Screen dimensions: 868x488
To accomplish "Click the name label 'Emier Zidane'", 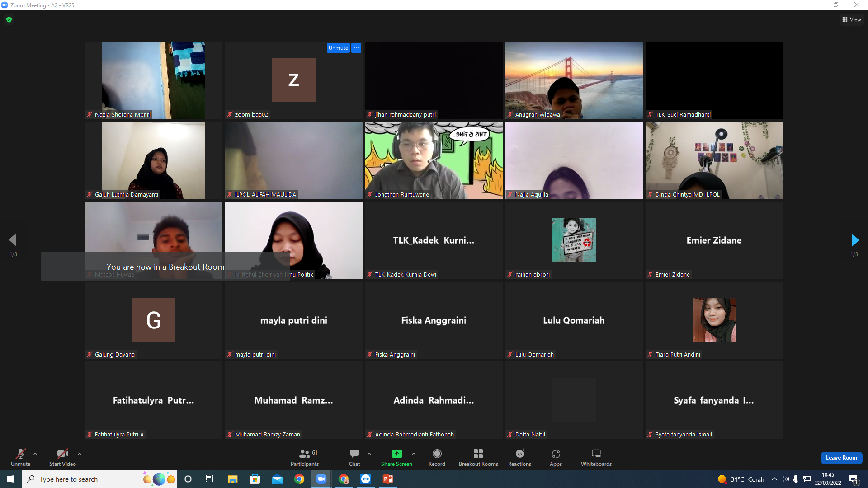I will click(673, 275).
